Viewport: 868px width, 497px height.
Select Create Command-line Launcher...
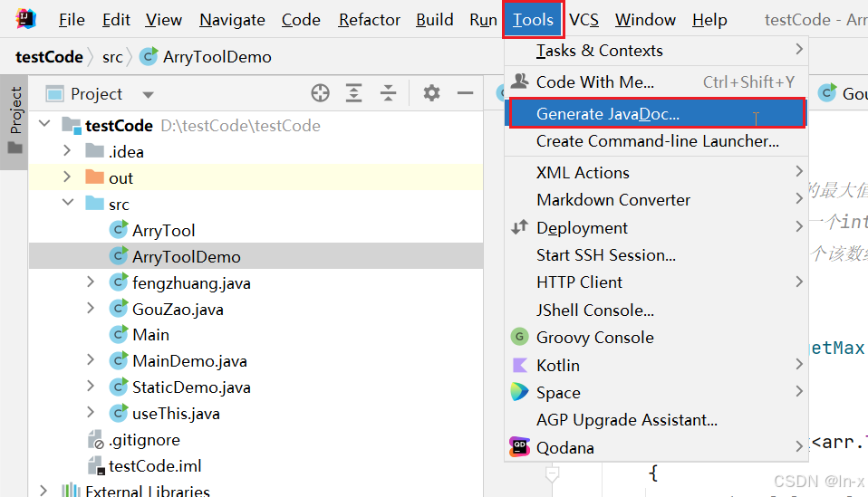(x=657, y=141)
